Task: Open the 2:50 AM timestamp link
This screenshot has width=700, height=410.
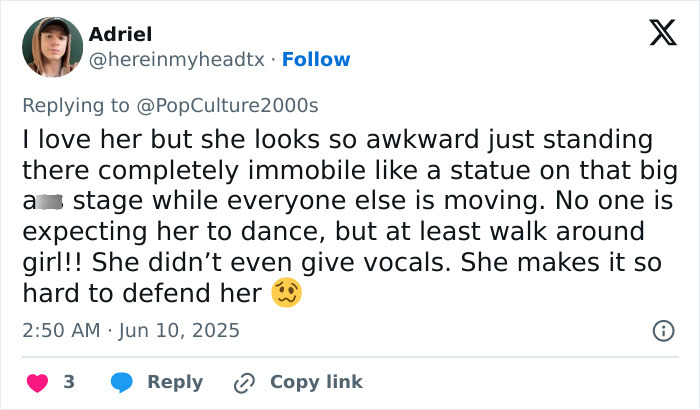Action: click(61, 330)
